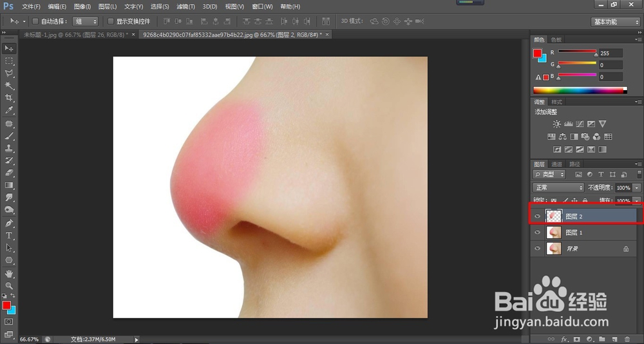Select the Zoom tool
This screenshot has width=644, height=344.
pyautogui.click(x=9, y=285)
